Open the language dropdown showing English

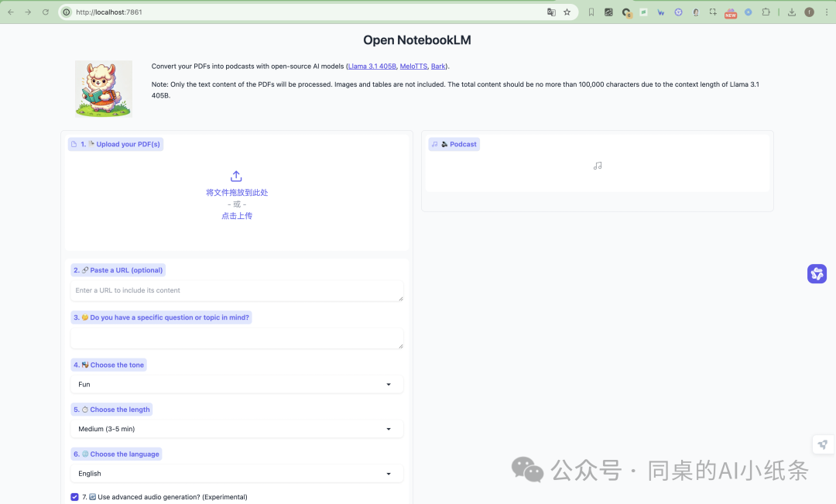click(237, 474)
